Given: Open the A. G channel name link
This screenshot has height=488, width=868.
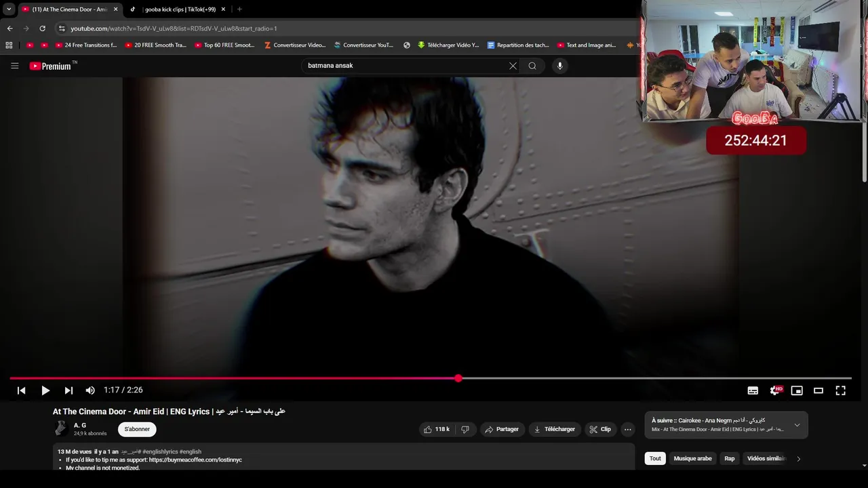Looking at the screenshot, I should pos(80,425).
